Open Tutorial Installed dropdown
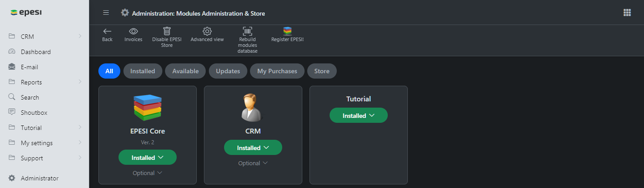The image size is (644, 188). (x=359, y=115)
